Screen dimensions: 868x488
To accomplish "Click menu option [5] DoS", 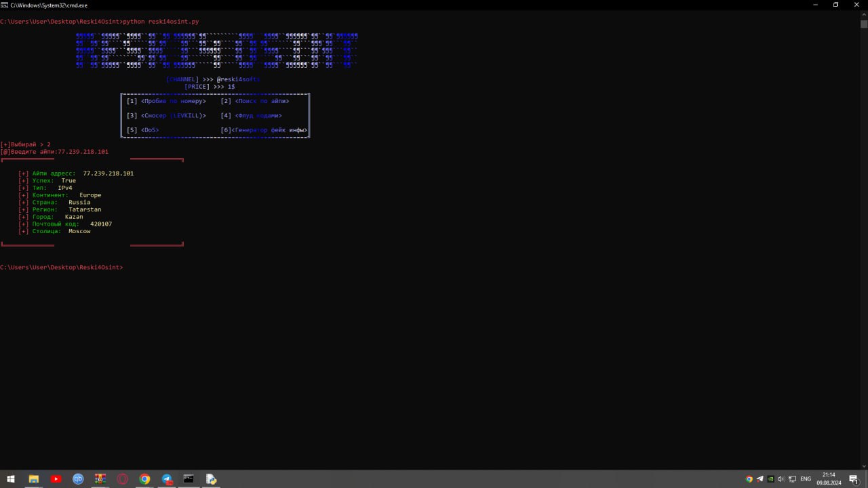I will 142,130.
